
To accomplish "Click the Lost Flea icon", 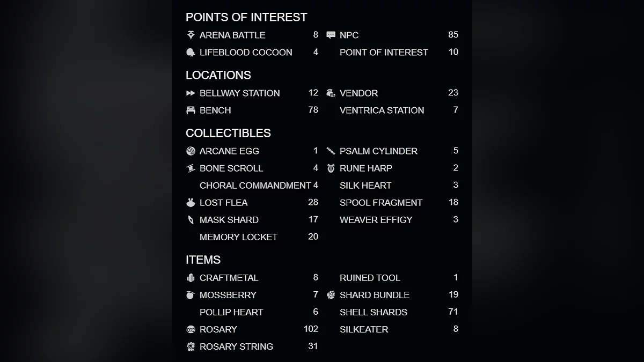I will click(x=191, y=202).
